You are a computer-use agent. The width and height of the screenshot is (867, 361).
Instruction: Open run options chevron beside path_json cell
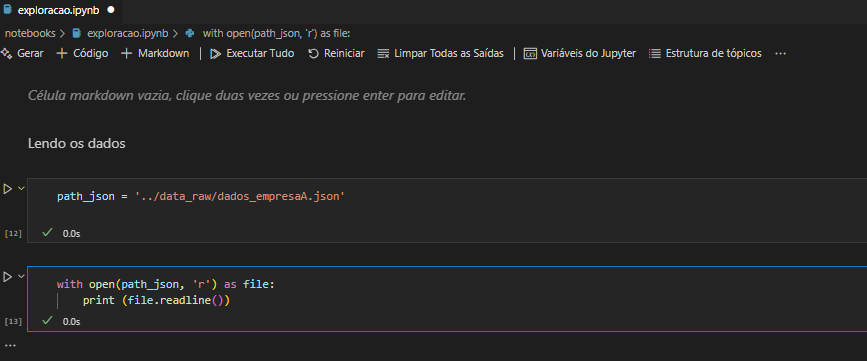point(22,189)
